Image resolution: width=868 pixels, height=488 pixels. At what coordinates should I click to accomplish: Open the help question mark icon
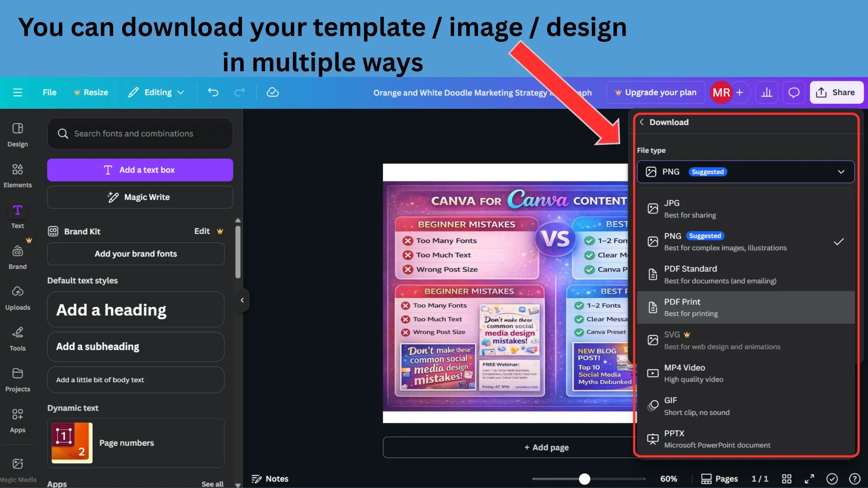click(x=854, y=479)
